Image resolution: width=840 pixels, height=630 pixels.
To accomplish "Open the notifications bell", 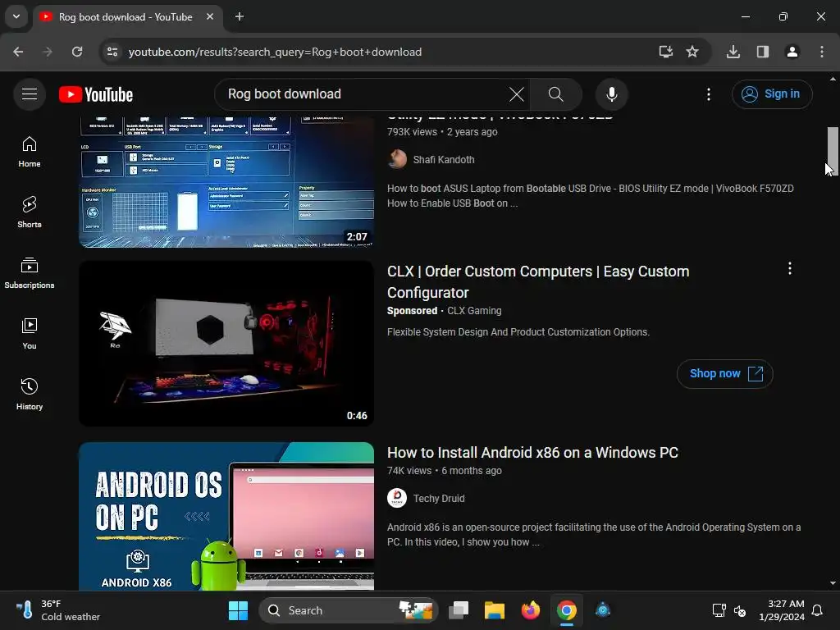I will point(818,610).
